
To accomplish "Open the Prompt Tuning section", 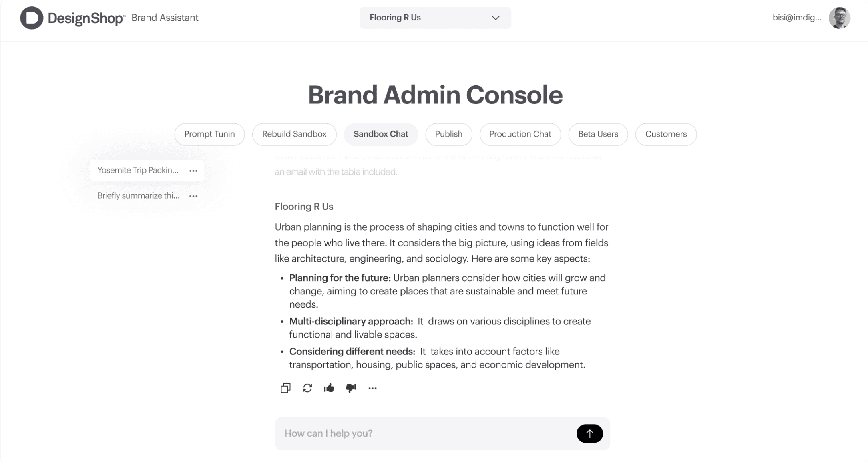I will point(209,134).
